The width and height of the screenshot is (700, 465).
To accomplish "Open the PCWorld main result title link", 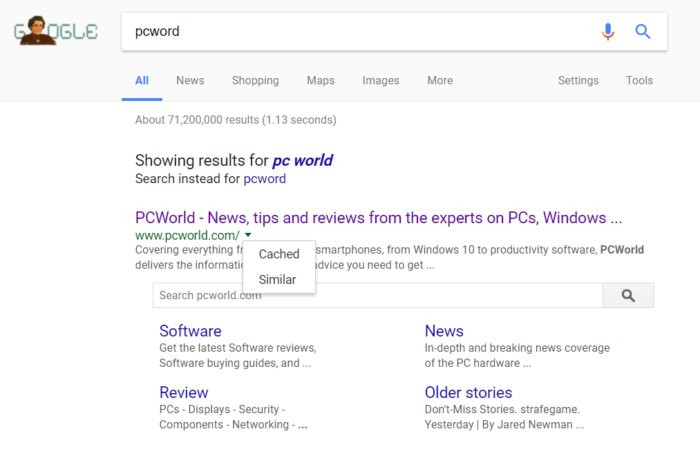I will (x=378, y=218).
